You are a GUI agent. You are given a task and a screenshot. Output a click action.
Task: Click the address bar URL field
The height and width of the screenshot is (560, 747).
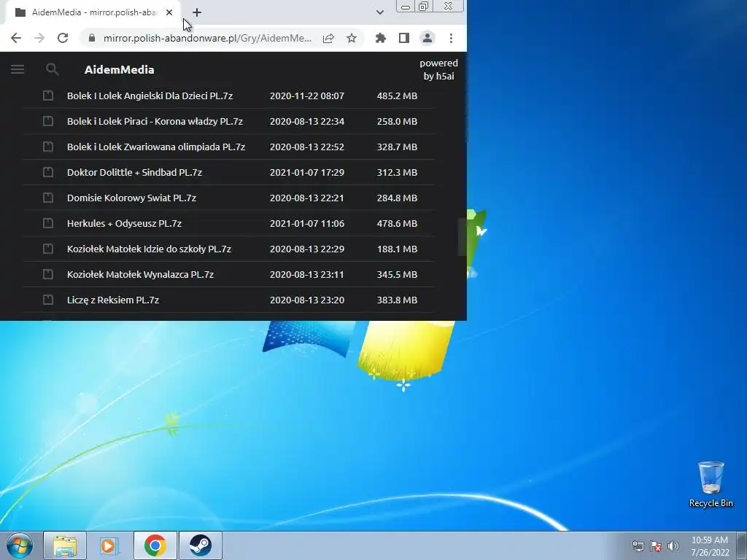click(x=208, y=38)
